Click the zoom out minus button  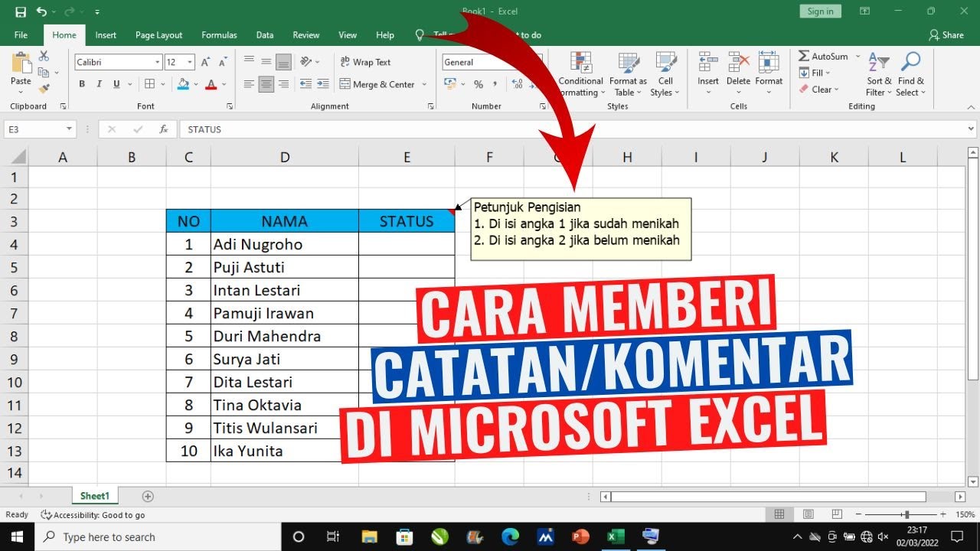point(859,515)
